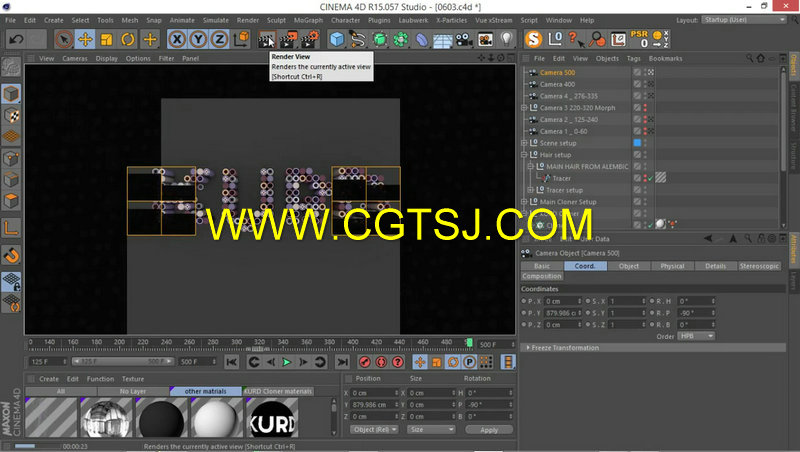
Task: Toggle Z axis lock
Action: [x=219, y=39]
